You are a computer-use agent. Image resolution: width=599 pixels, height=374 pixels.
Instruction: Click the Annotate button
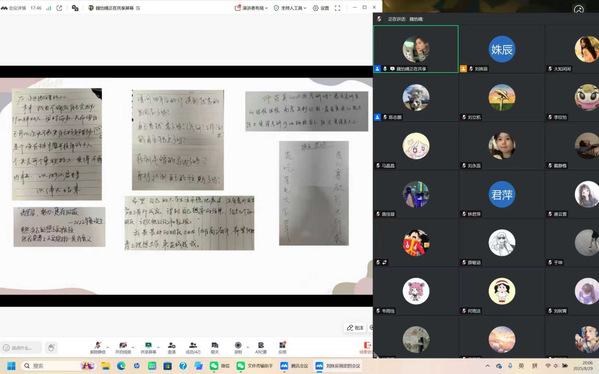point(355,327)
